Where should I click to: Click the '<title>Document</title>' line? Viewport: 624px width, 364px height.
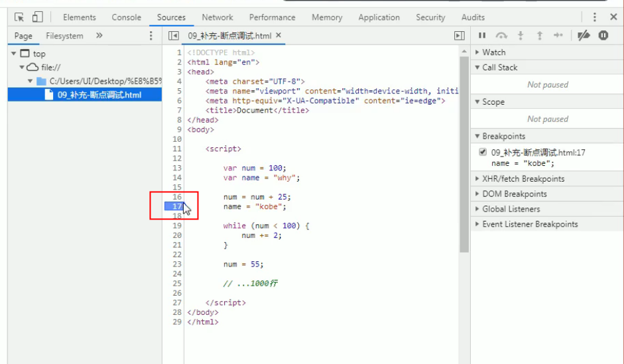pos(257,110)
